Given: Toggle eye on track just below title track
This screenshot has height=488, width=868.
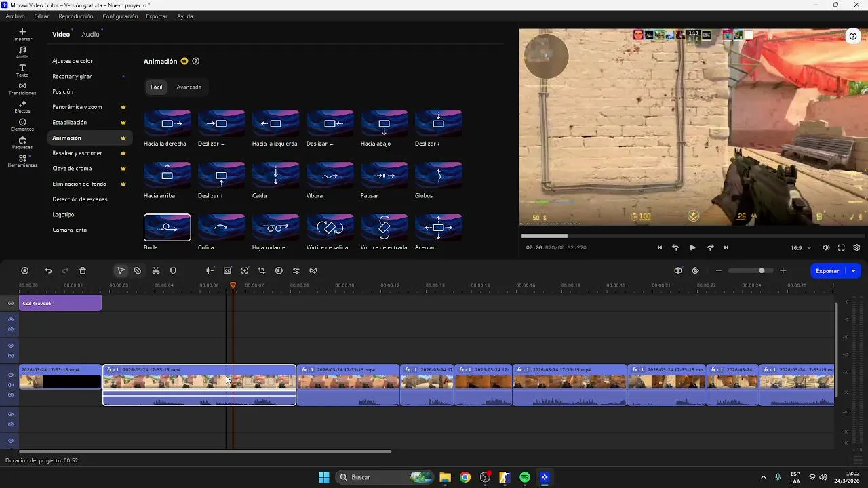Looking at the screenshot, I should [11, 319].
